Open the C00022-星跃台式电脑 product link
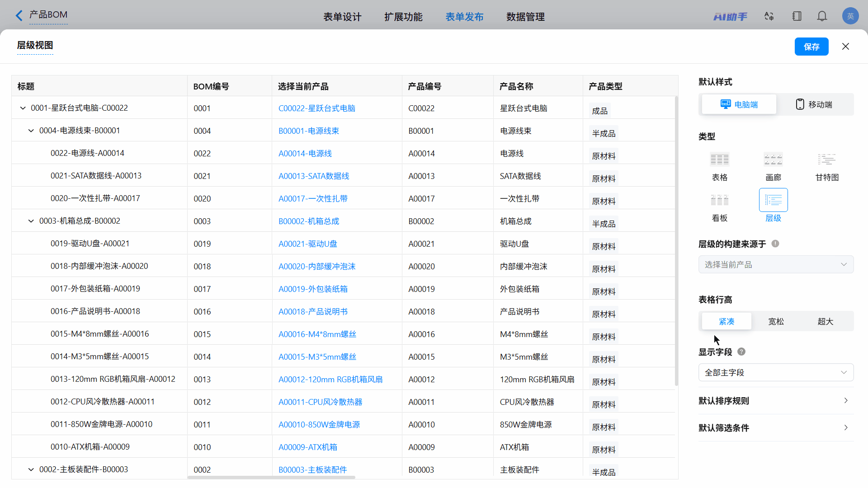868x488 pixels. 316,108
